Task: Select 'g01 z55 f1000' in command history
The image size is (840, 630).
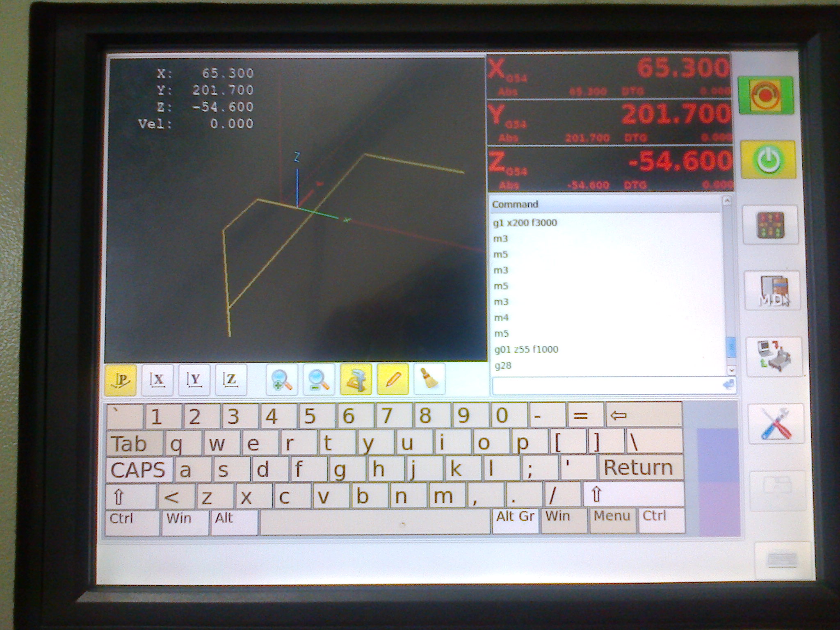Action: [526, 349]
